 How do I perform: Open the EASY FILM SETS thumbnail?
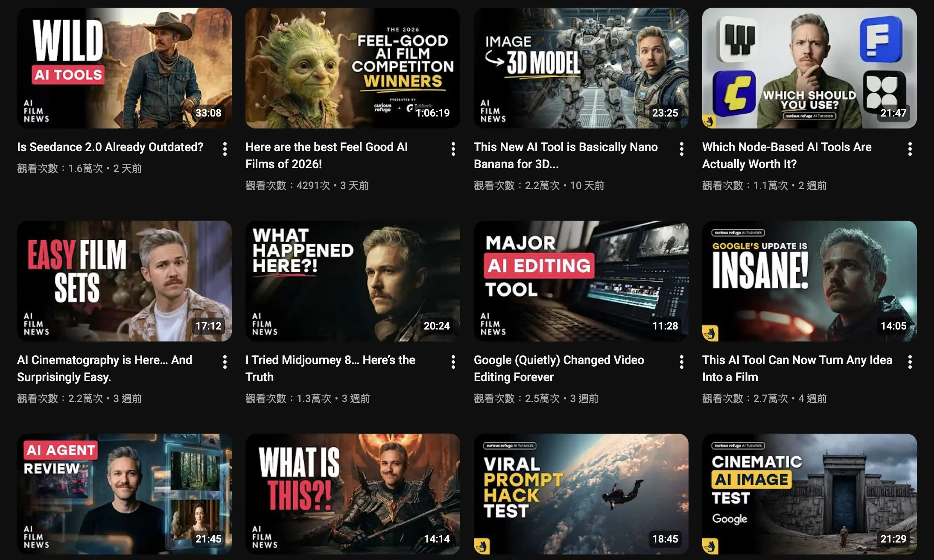coord(124,281)
